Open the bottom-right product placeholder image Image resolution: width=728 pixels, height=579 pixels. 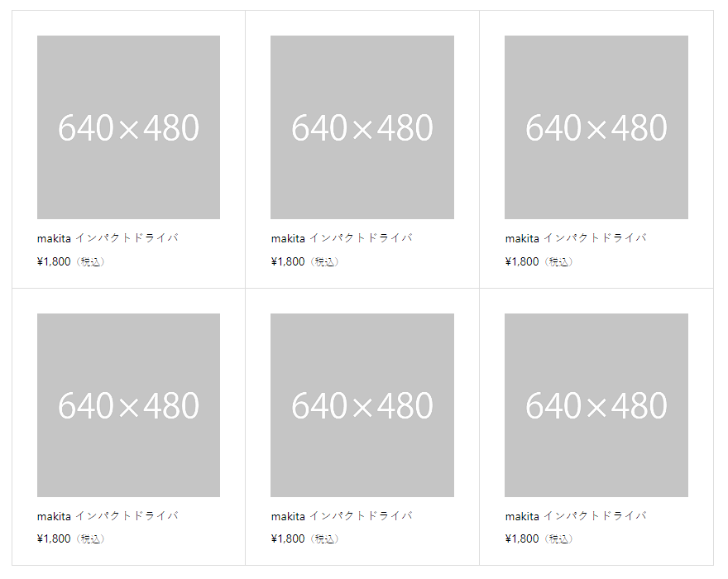596,404
